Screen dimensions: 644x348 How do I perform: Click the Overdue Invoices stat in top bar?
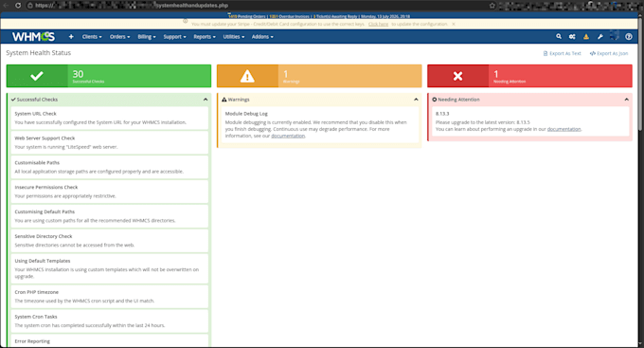pos(289,16)
